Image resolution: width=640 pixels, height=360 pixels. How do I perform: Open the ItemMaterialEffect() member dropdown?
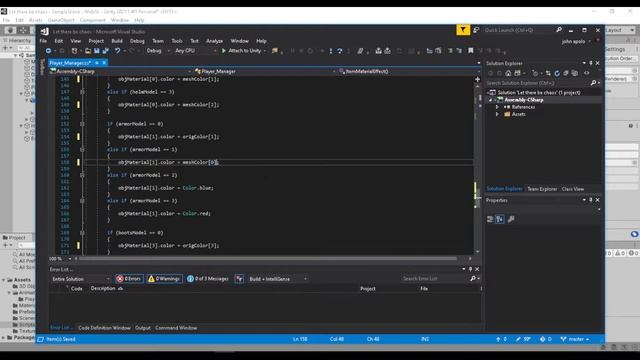click(409, 71)
